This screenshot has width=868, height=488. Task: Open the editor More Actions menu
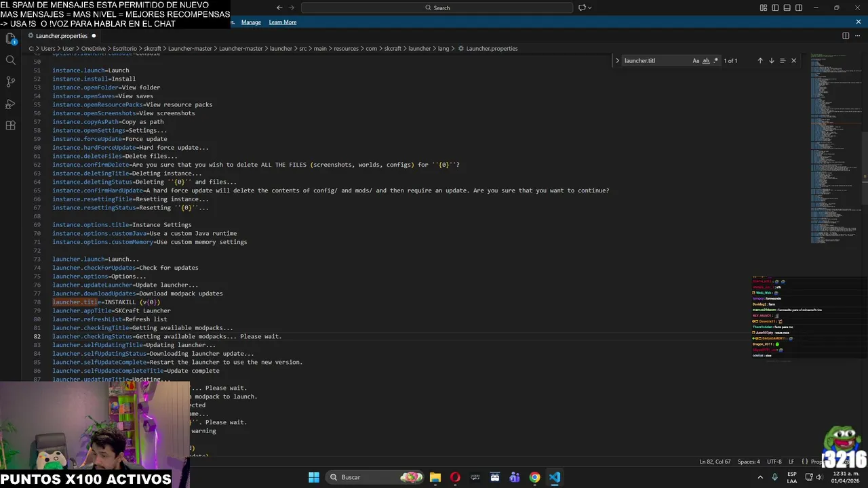pos(859,35)
